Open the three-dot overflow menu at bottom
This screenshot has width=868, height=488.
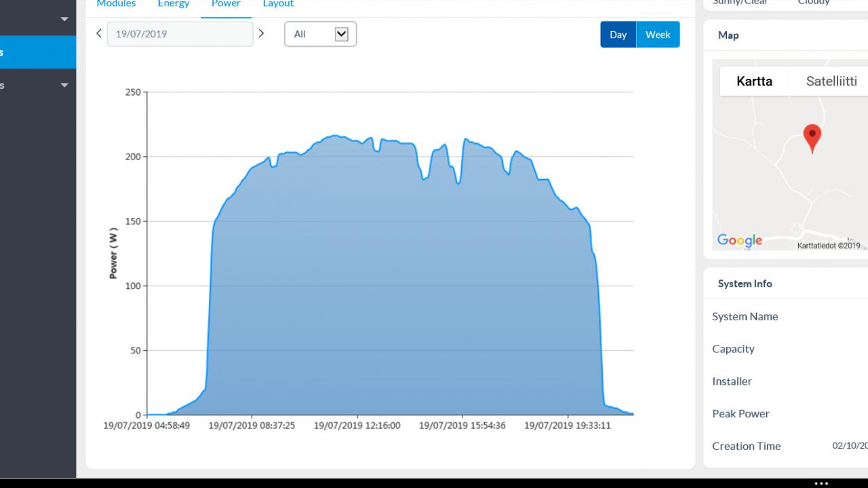(821, 483)
